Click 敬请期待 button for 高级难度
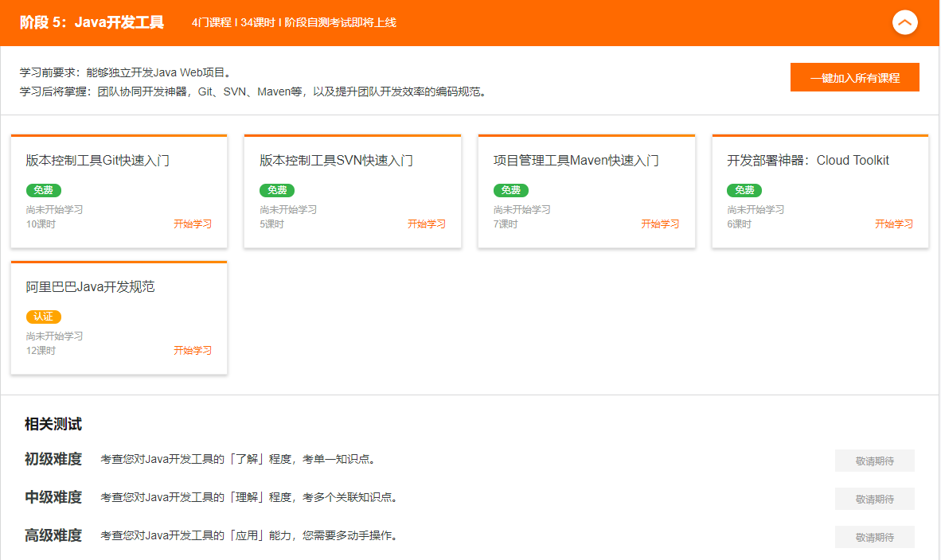 pyautogui.click(x=874, y=537)
